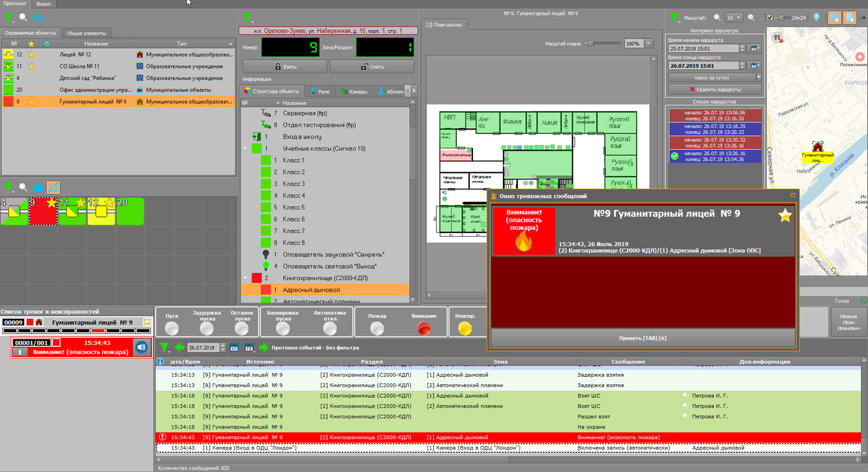This screenshot has width=868, height=472.
Task: Click the Удалить маршруты button
Action: click(715, 90)
